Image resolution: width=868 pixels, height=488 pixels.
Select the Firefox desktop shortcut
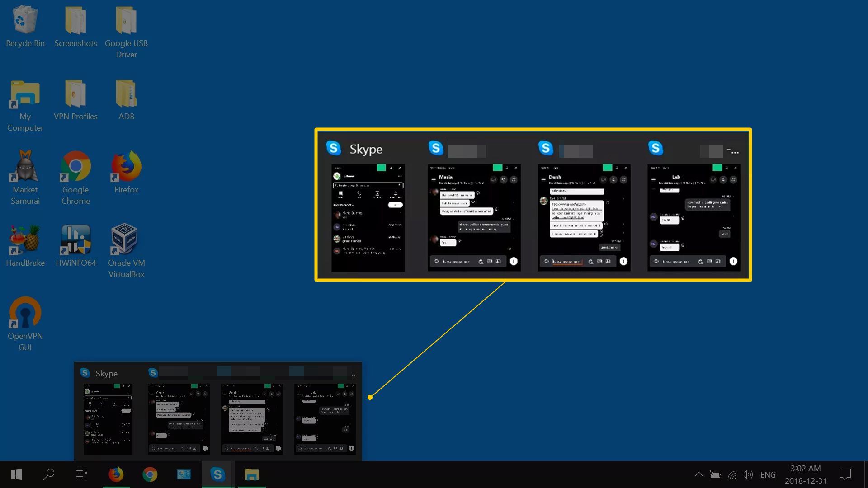[126, 173]
